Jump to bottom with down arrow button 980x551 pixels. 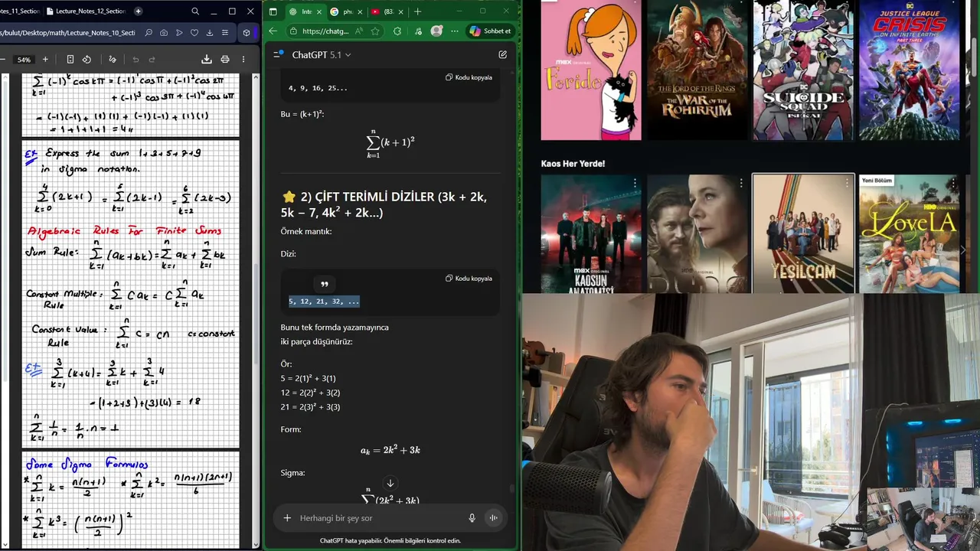(390, 483)
